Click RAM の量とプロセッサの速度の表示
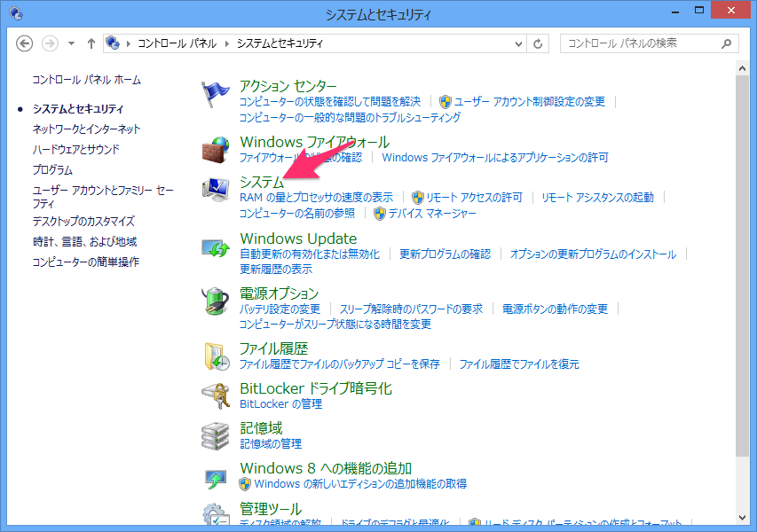The height and width of the screenshot is (532, 757). point(316,198)
